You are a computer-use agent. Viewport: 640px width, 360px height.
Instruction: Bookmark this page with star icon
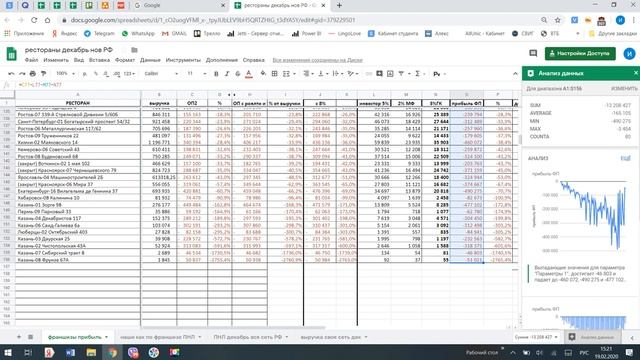click(558, 20)
